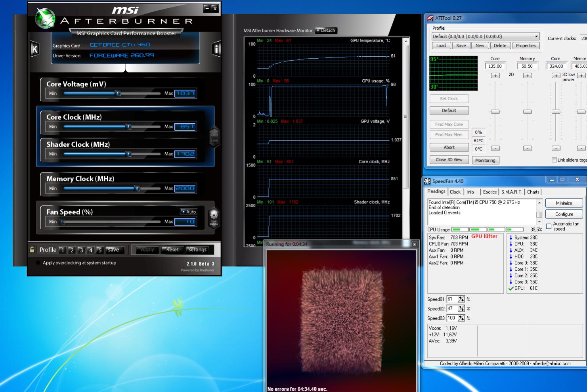Click the Core Voltage slider handle
The image size is (587, 392).
coord(118,94)
